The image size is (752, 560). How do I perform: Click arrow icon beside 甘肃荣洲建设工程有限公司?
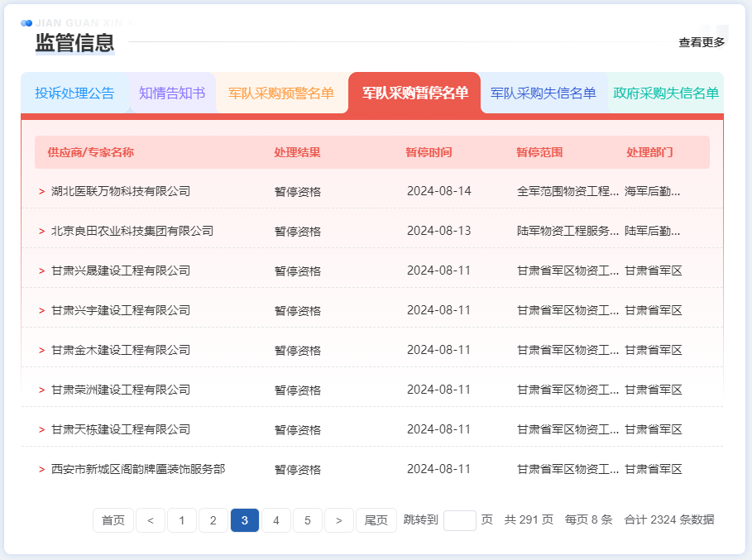tap(41, 390)
